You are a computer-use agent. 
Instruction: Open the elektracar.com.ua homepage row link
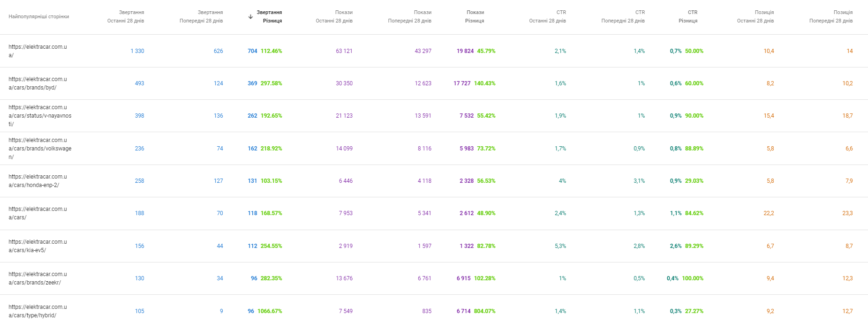point(38,51)
